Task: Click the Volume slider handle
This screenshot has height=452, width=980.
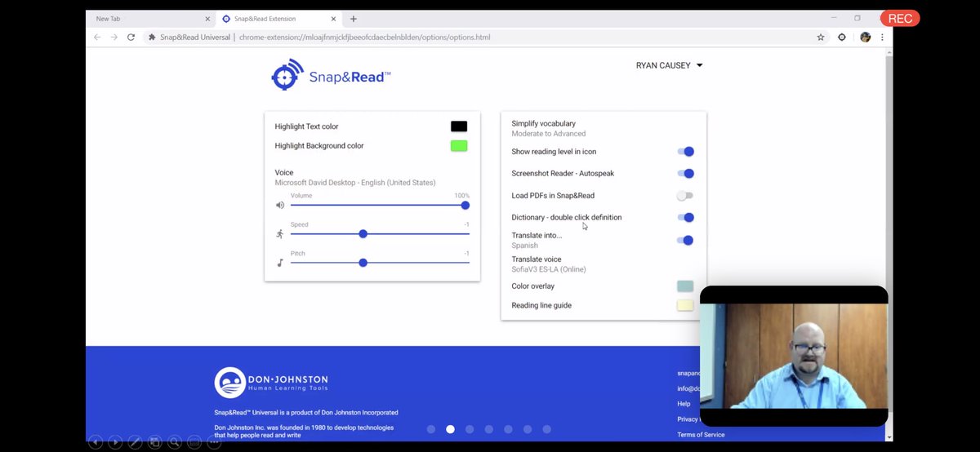Action: pyautogui.click(x=465, y=206)
